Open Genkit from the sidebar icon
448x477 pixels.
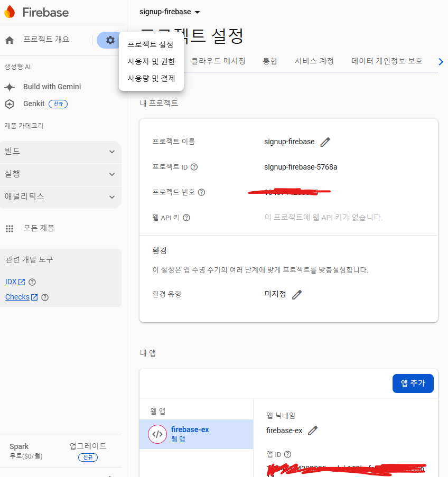pos(8,104)
